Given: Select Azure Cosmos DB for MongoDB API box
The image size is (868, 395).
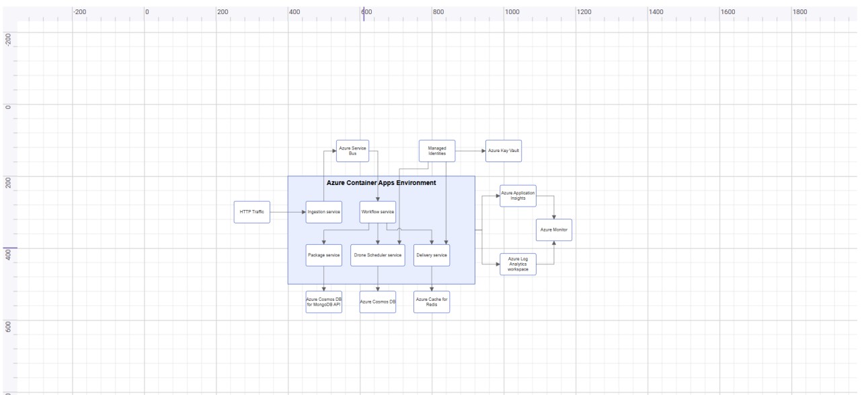Looking at the screenshot, I should pos(323,301).
